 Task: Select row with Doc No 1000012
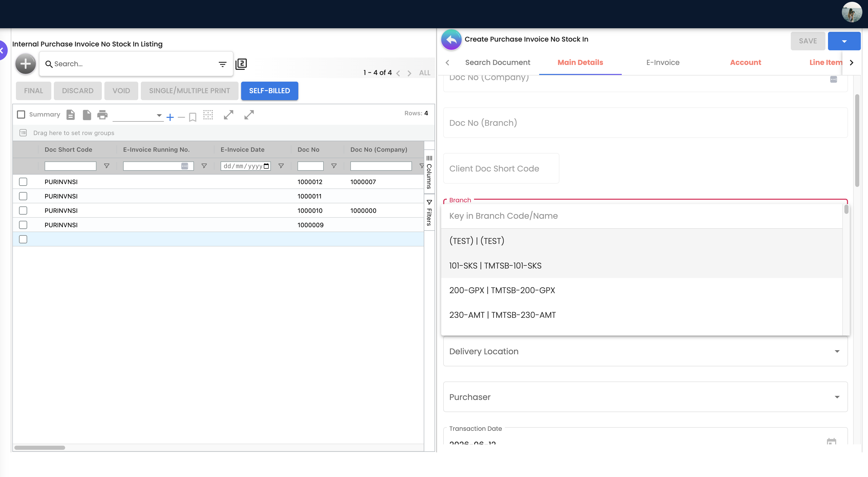pos(23,182)
